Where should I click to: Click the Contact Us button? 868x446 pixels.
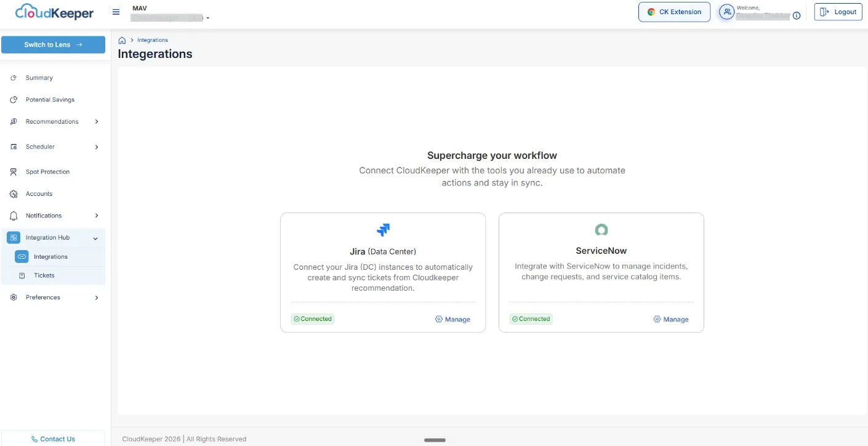(x=53, y=439)
